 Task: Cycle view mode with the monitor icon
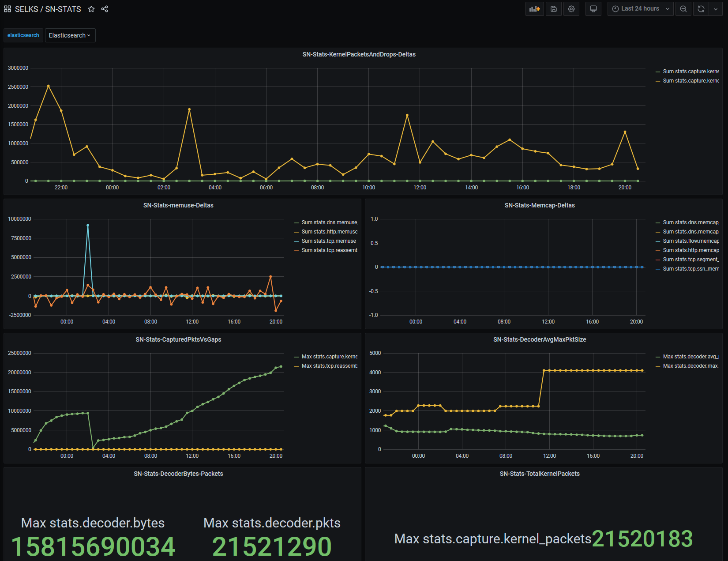(593, 9)
